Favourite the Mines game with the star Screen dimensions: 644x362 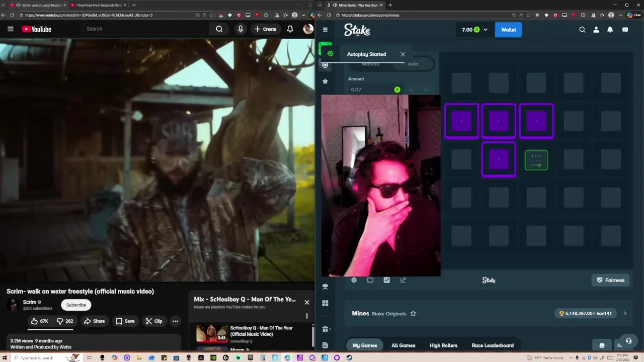[413, 313]
